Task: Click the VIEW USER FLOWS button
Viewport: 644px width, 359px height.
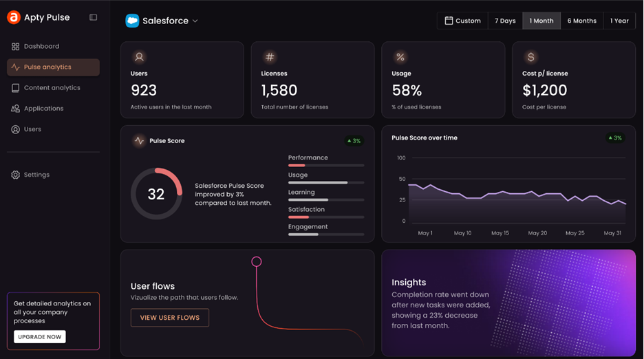Action: [170, 318]
